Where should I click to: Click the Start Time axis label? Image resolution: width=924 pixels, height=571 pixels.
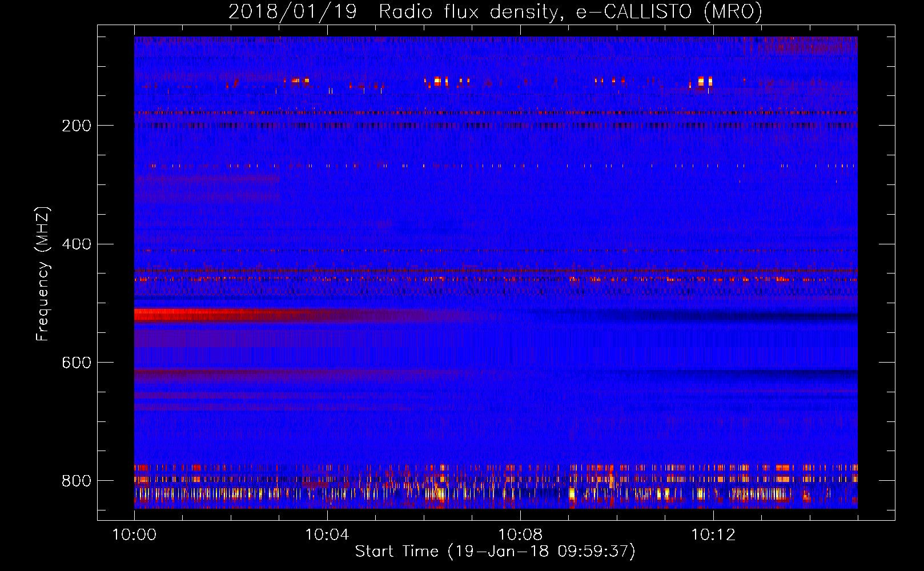tap(495, 552)
